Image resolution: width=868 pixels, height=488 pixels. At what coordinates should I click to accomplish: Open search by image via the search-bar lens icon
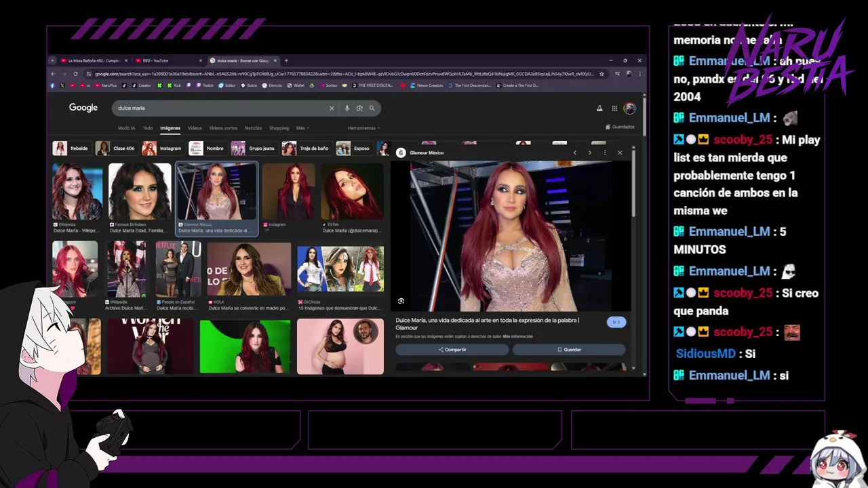(x=359, y=108)
